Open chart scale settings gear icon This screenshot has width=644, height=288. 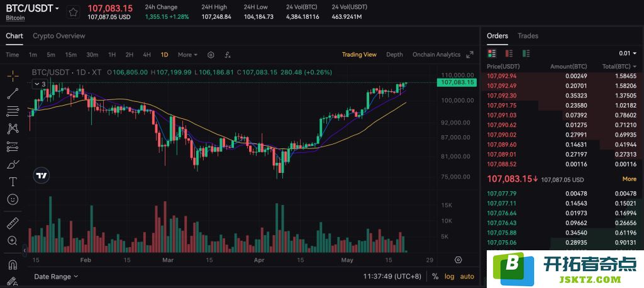[458, 260]
